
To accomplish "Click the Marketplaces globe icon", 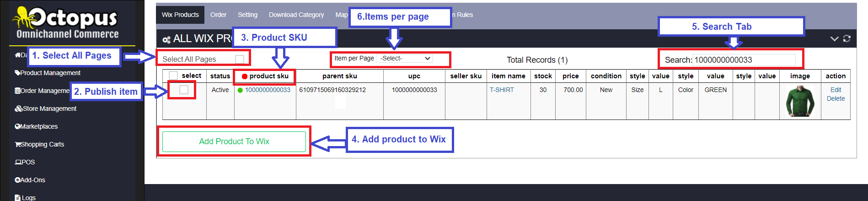I will [17, 126].
